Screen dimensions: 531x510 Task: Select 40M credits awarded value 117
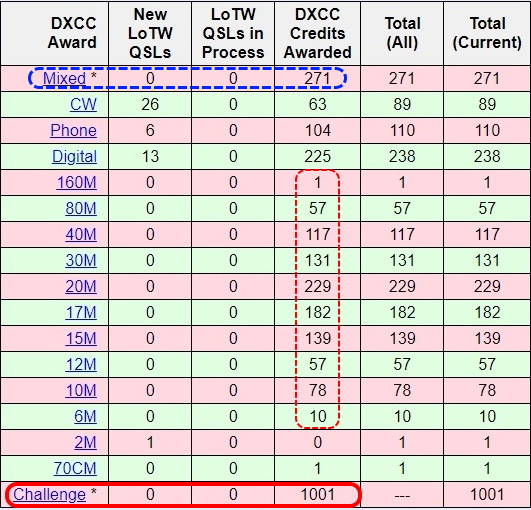318,234
